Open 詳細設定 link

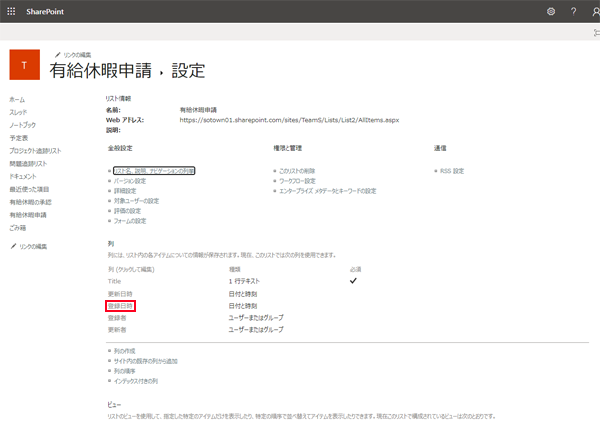click(125, 191)
